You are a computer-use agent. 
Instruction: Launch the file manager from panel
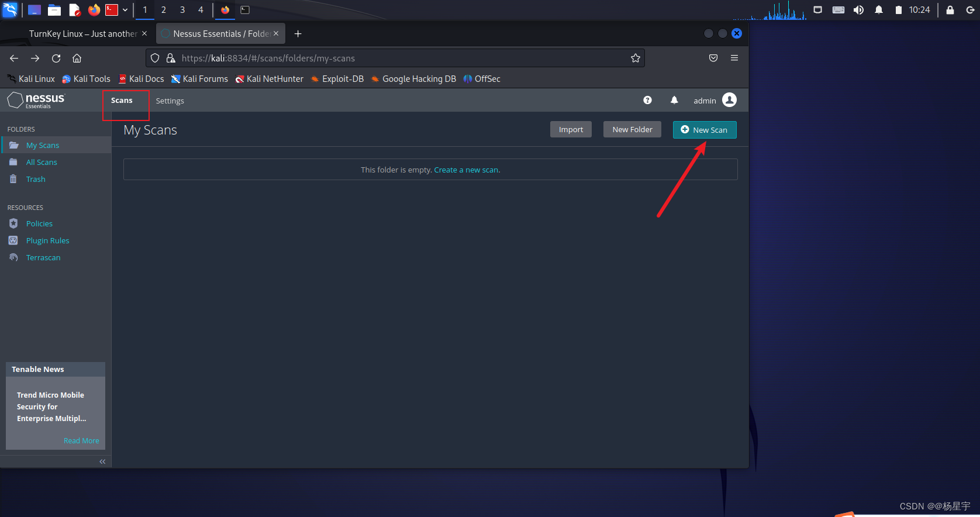click(54, 9)
